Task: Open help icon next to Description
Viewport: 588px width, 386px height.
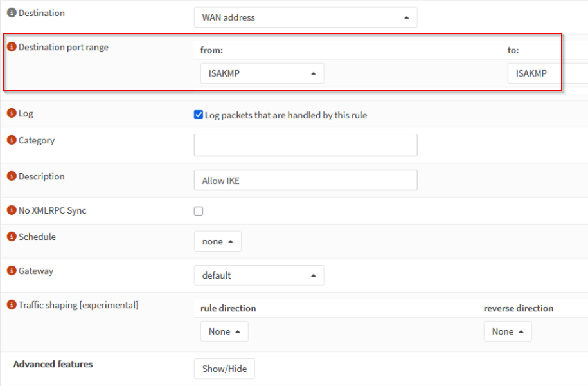Action: tap(12, 176)
